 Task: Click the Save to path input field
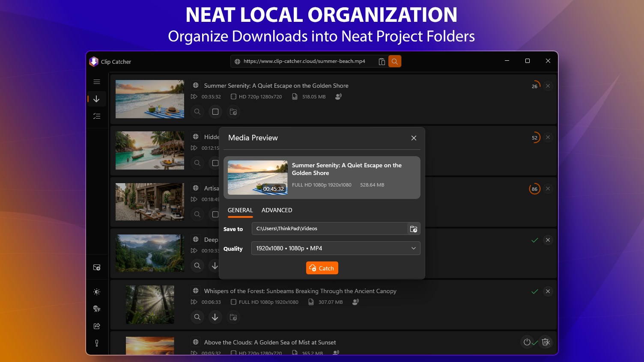(x=329, y=228)
